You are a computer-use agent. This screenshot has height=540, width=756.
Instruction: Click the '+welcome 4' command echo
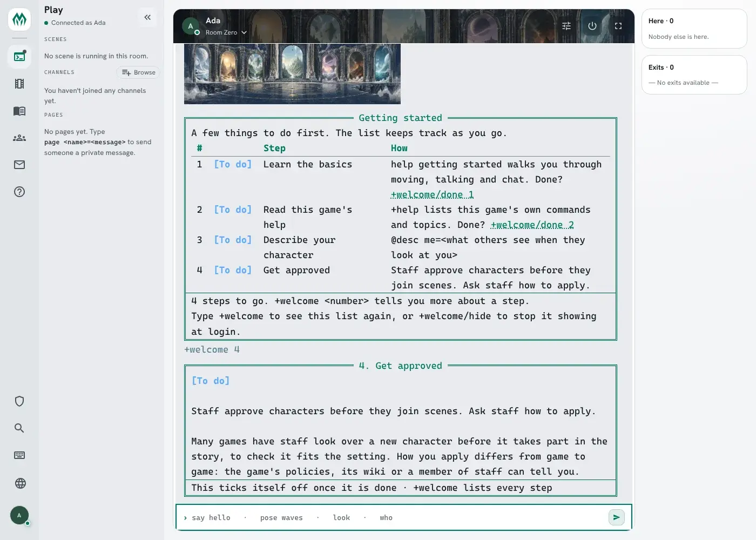click(212, 349)
